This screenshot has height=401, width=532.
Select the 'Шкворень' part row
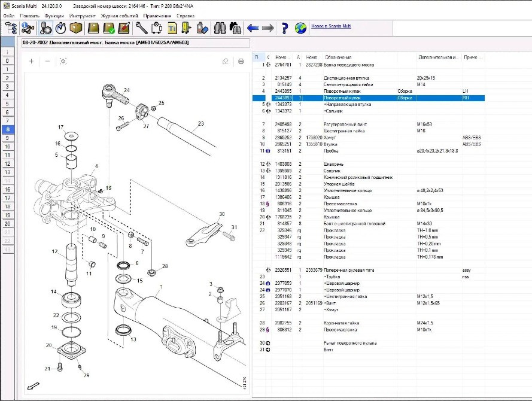369,164
